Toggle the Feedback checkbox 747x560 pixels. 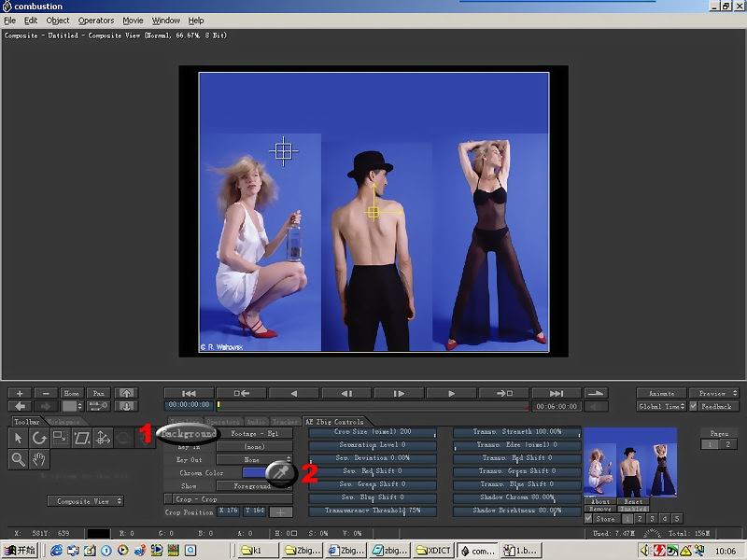(694, 406)
